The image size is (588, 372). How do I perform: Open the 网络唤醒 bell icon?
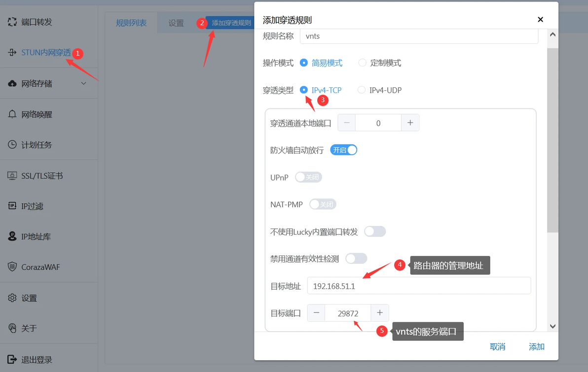12,114
